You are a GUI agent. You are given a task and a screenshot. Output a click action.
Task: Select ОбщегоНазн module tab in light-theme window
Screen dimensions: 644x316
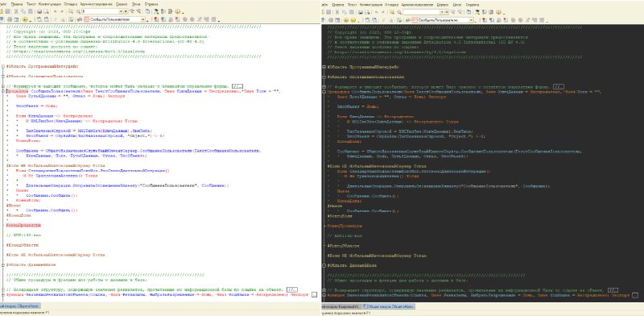pyautogui.click(x=20, y=306)
